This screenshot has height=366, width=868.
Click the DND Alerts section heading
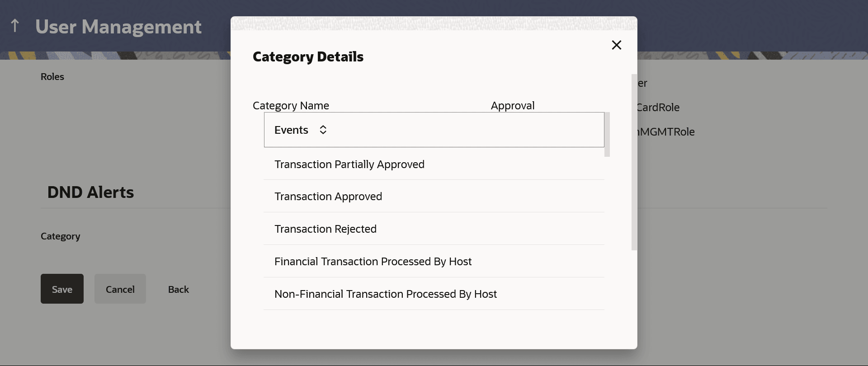point(90,192)
